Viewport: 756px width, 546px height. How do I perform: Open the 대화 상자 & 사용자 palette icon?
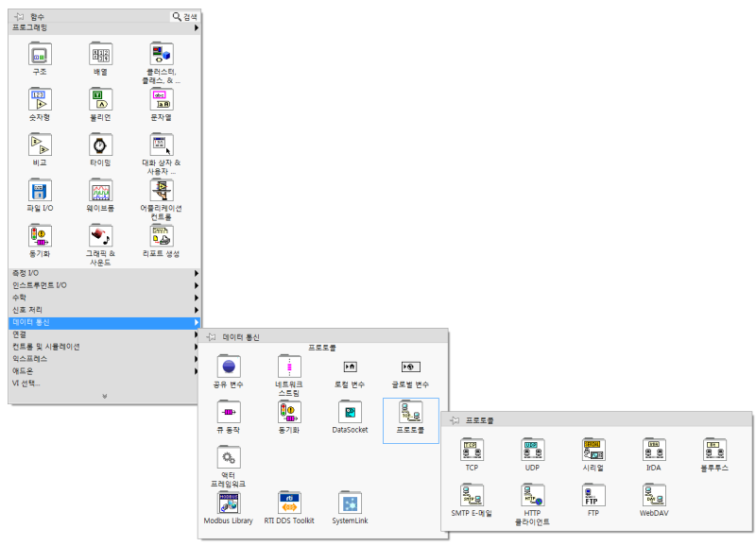(162, 145)
